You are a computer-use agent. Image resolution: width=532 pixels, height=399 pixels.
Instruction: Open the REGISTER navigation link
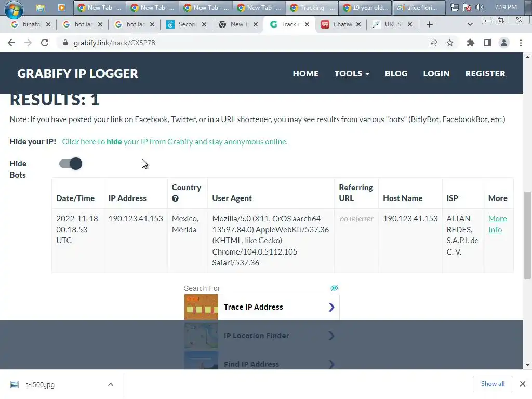[x=485, y=74]
